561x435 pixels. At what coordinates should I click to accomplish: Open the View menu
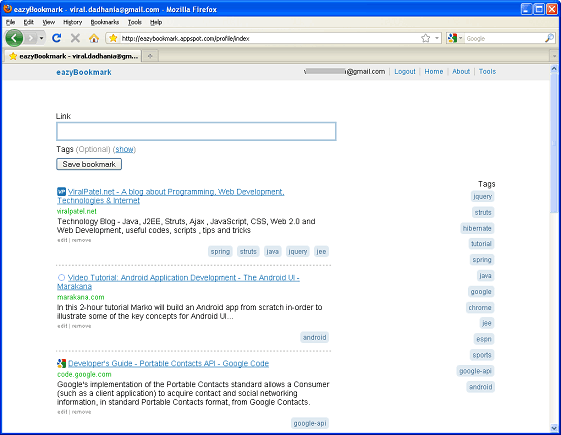49,22
